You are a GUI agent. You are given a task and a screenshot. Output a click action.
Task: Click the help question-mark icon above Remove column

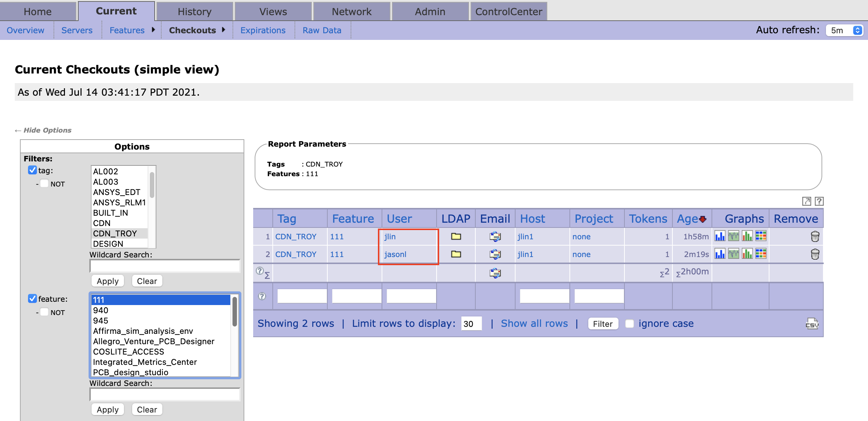819,201
